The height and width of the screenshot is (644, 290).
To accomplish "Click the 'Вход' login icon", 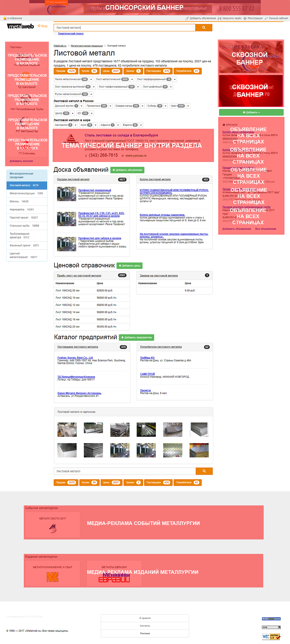I will click(x=39, y=26).
